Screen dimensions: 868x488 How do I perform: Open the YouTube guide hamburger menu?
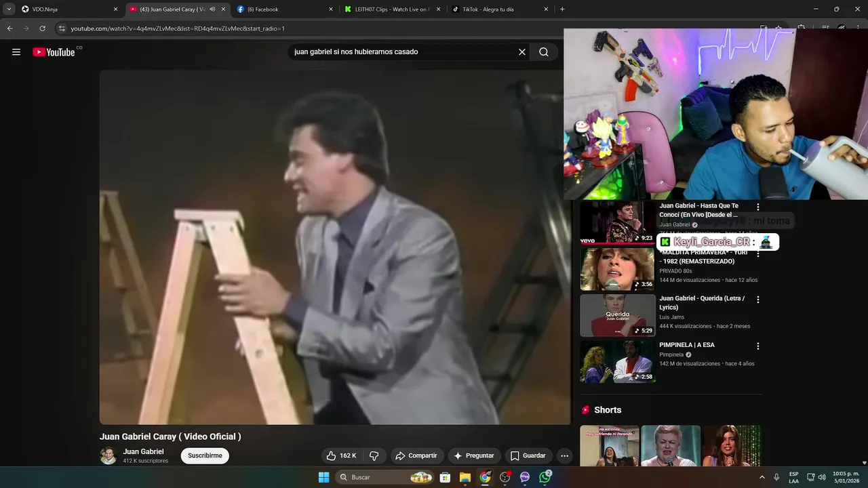tap(16, 52)
